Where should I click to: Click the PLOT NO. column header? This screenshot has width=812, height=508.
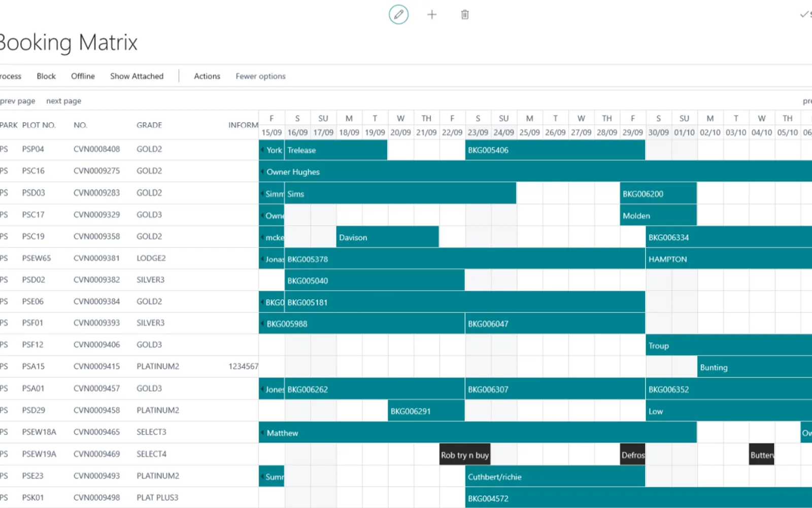39,125
